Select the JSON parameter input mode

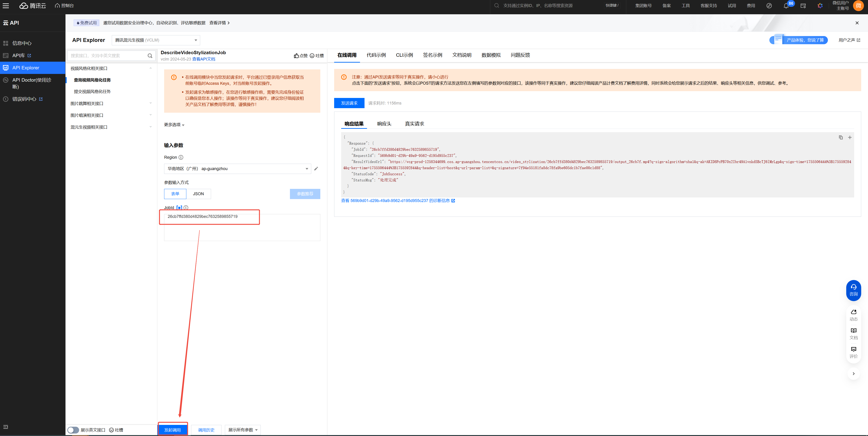(198, 194)
